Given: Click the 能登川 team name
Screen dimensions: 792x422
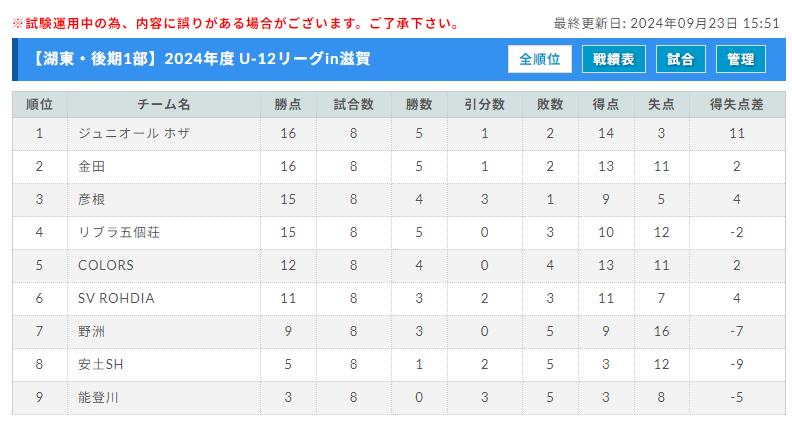Looking at the screenshot, I should point(98,397).
